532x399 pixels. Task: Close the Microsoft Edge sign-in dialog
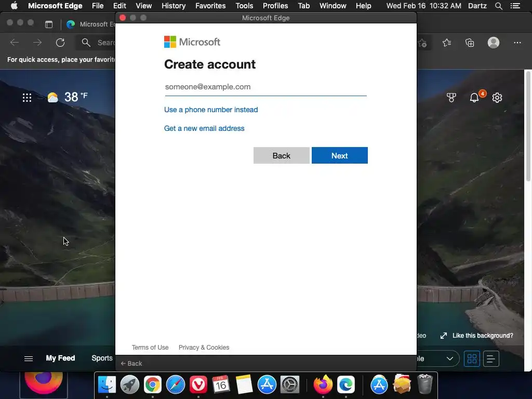coord(123,18)
